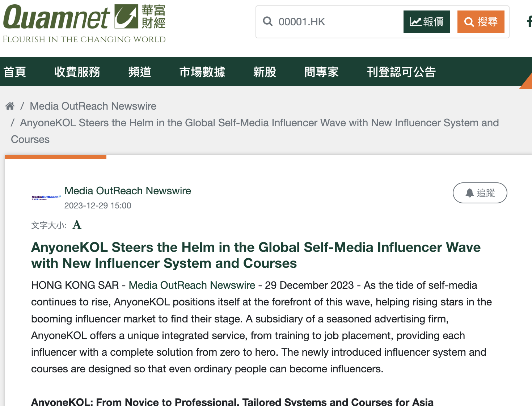Open the 刊登認可公告 menu item
Viewport: 532px width, 406px height.
click(x=401, y=72)
